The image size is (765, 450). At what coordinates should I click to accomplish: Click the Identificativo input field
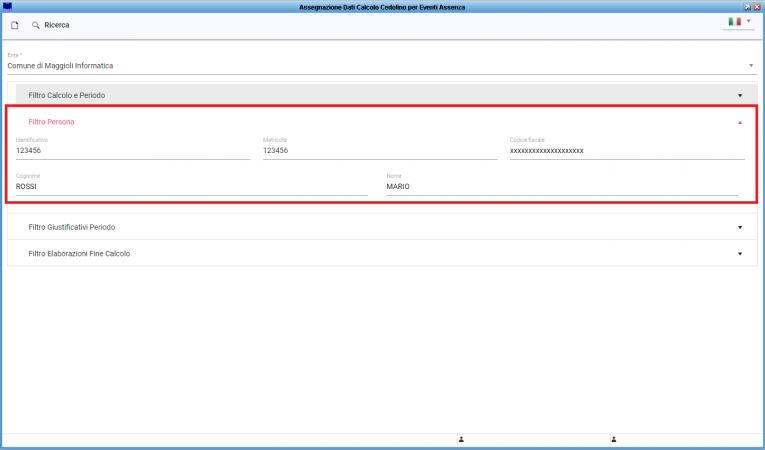coord(133,150)
